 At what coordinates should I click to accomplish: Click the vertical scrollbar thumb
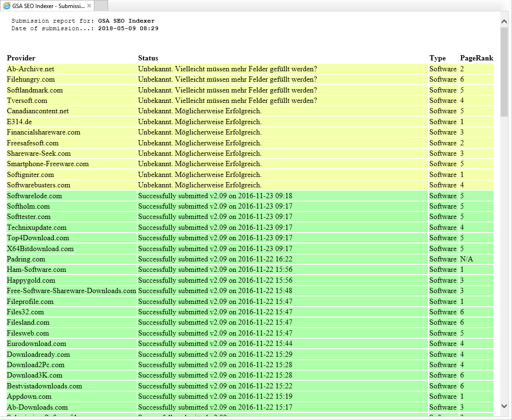tap(504, 72)
